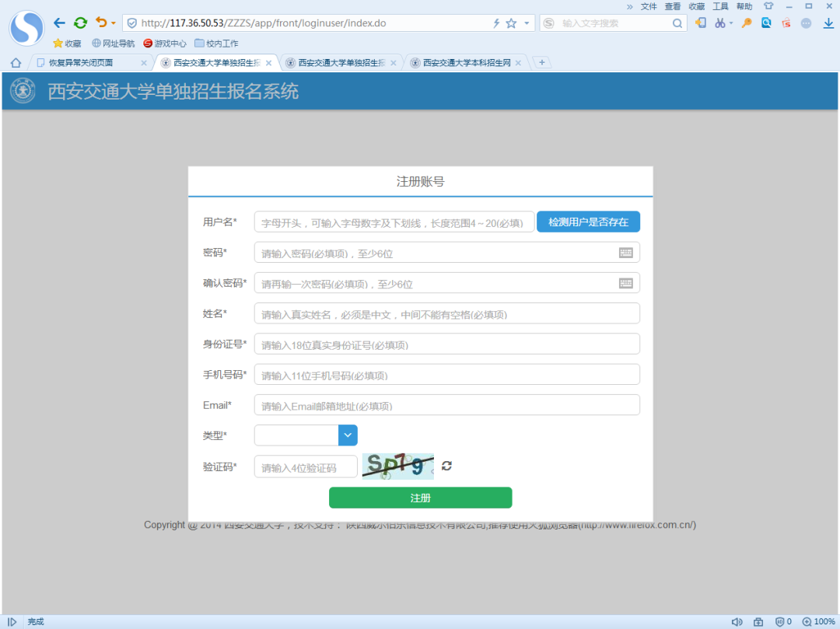Click the blue magnifier icon in the toolbar

tap(767, 23)
